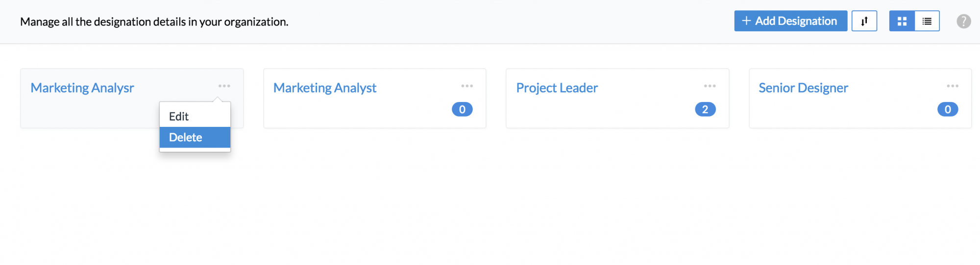Click the Marketing Analyst employee count badge
The image size is (980, 265).
click(x=462, y=109)
